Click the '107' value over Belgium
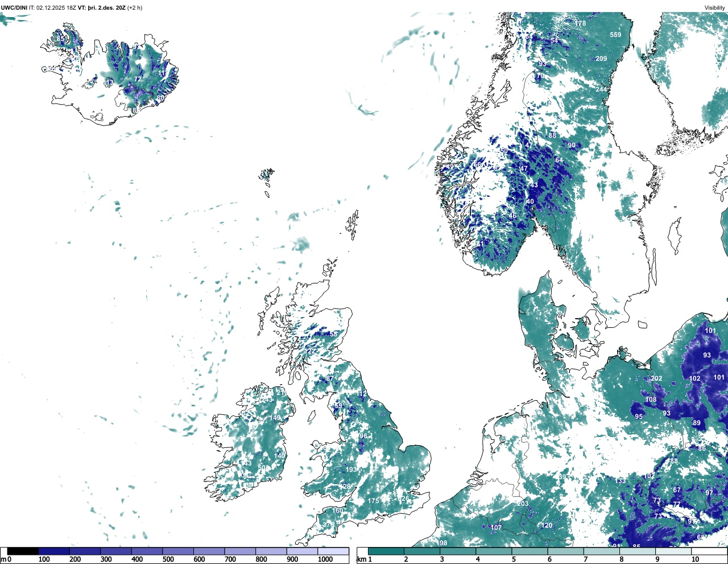The height and width of the screenshot is (564, 728). [496, 528]
